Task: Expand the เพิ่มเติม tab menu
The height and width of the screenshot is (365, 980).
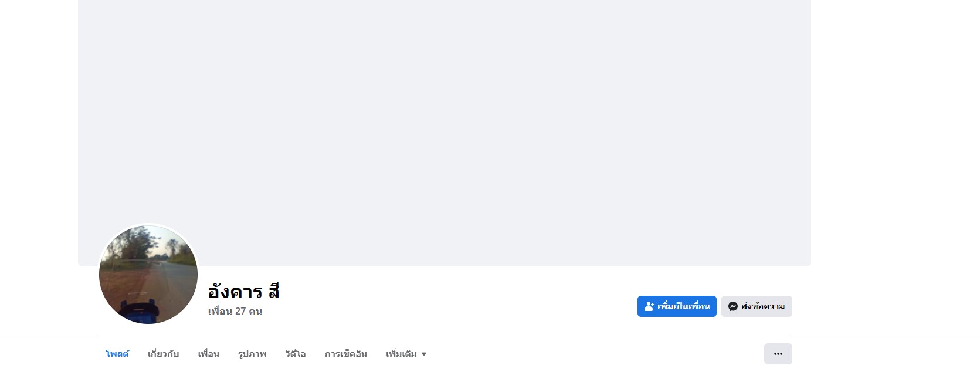Action: pos(406,354)
